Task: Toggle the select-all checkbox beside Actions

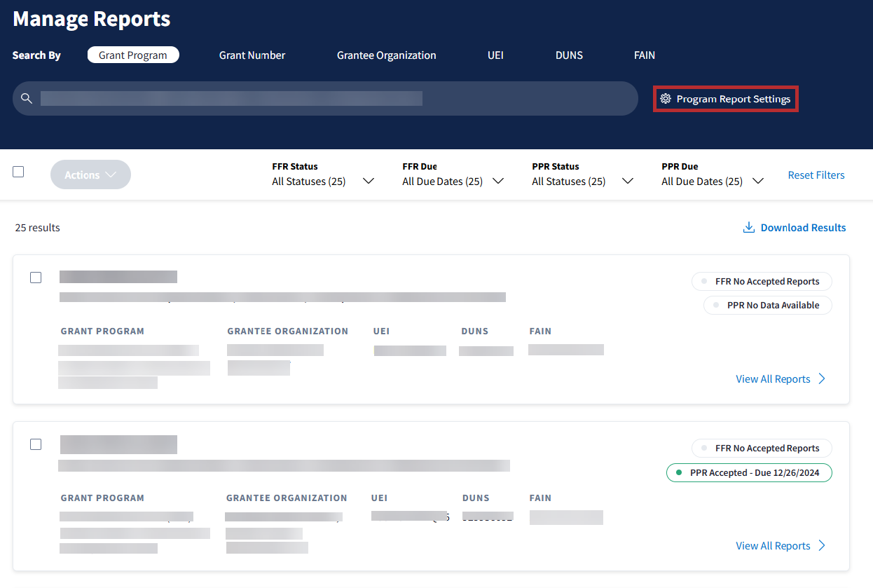Action: point(18,172)
